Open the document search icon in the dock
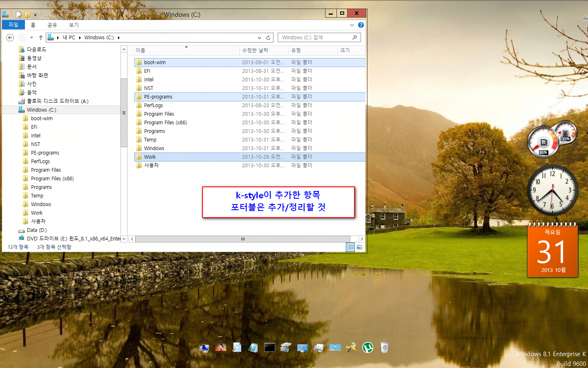This screenshot has height=368, width=588. [237, 348]
